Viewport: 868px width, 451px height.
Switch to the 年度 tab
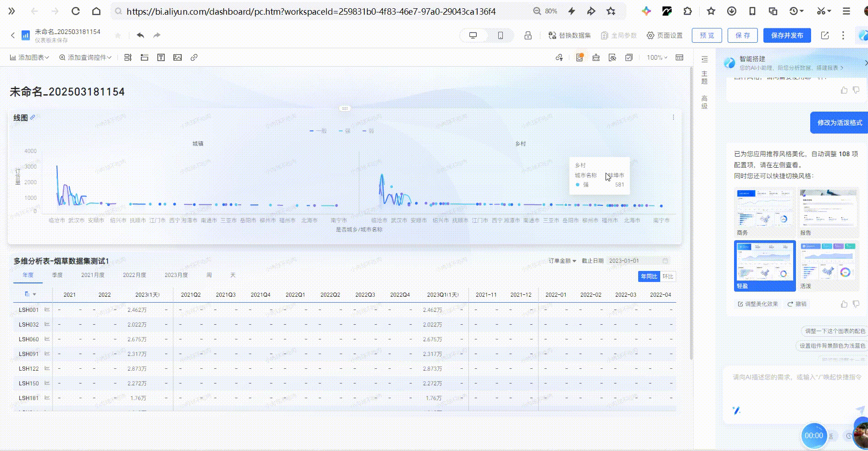pos(28,275)
